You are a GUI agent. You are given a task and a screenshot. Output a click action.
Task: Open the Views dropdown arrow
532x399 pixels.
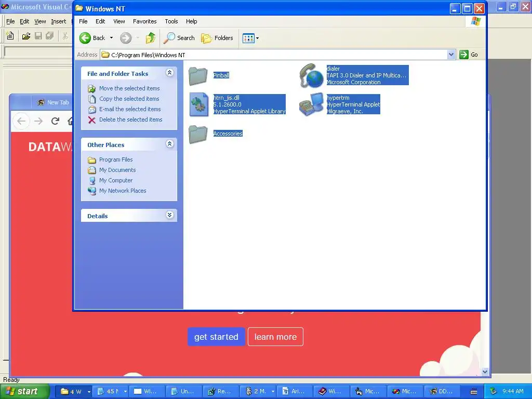(258, 38)
